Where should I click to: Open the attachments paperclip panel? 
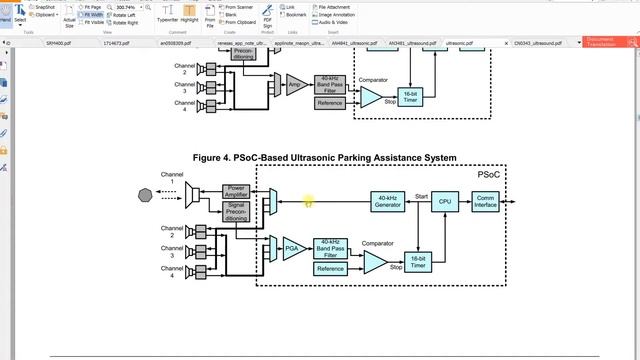point(4,133)
